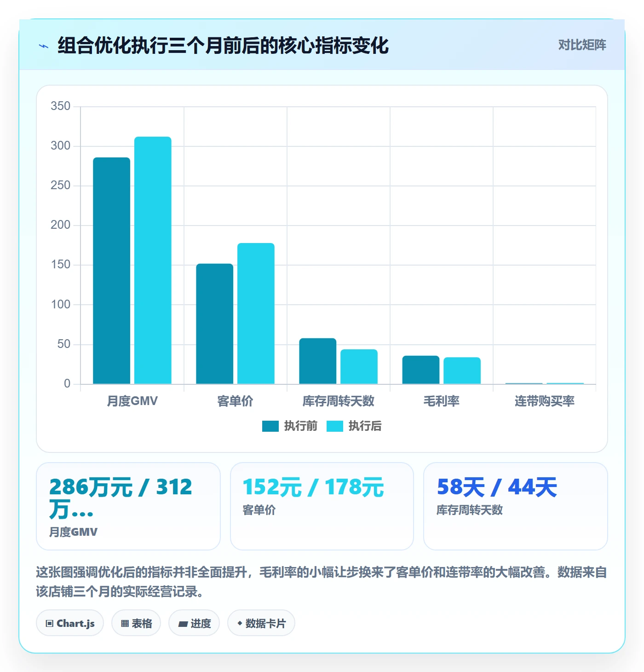Screen dimensions: 644x672
Task: Toggle the 执行前 legend item
Action: [290, 426]
